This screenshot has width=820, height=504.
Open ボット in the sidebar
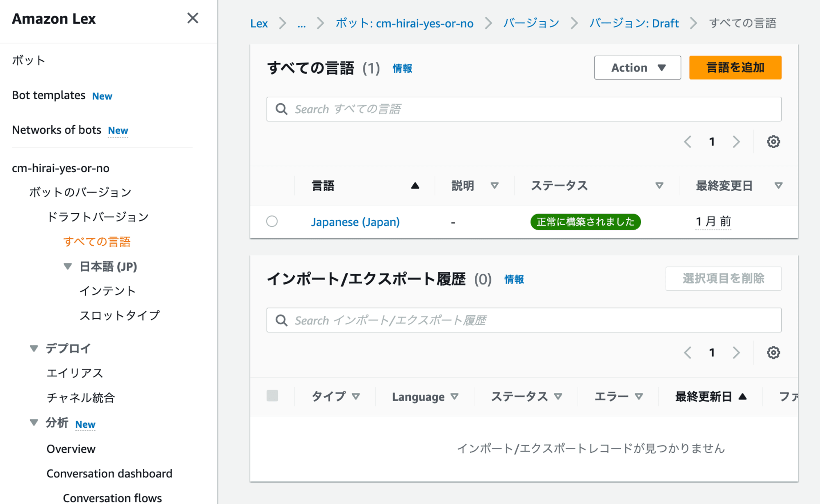pyautogui.click(x=29, y=60)
